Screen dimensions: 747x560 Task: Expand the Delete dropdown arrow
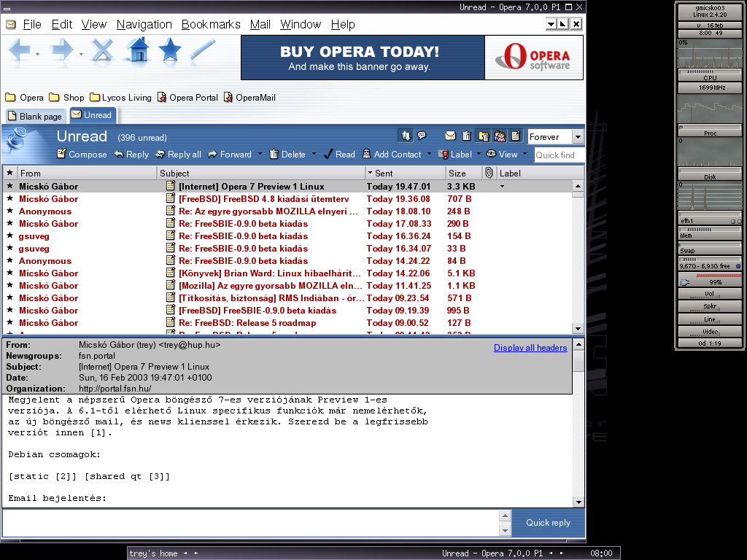click(x=314, y=154)
